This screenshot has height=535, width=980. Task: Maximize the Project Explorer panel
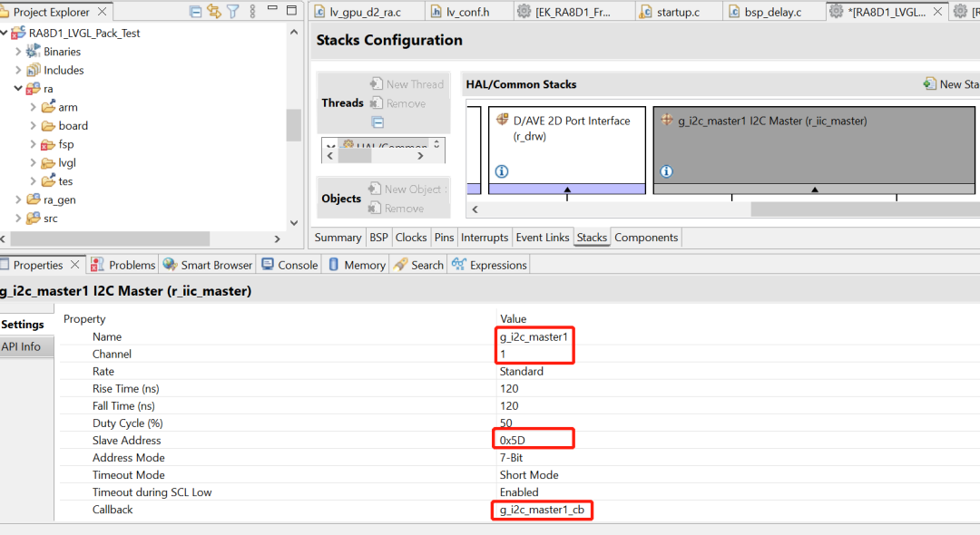pos(291,10)
